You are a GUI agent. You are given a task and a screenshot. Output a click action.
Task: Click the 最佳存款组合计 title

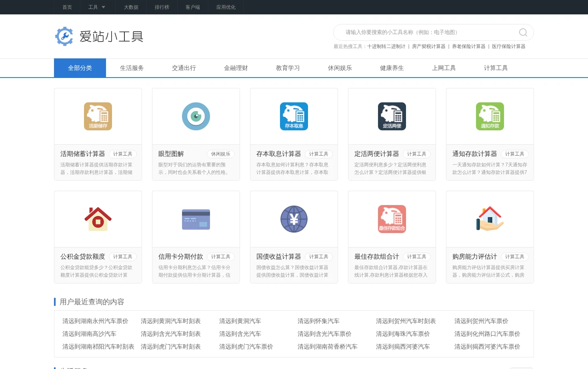[377, 257]
